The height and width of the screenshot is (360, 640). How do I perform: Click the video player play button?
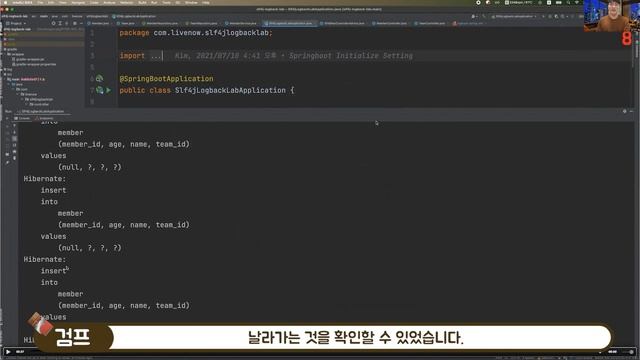[x=8, y=351]
